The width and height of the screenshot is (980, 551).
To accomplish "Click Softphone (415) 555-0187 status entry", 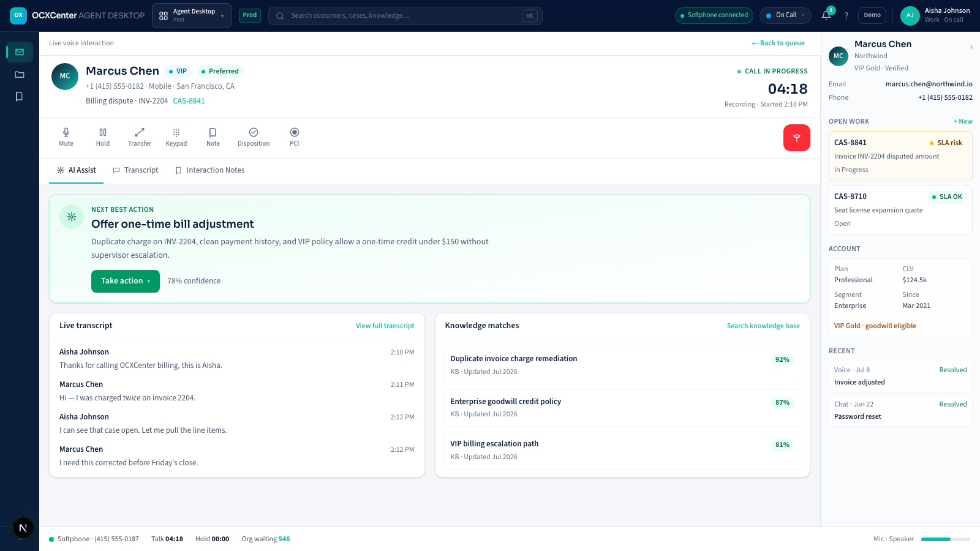I will 94,539.
